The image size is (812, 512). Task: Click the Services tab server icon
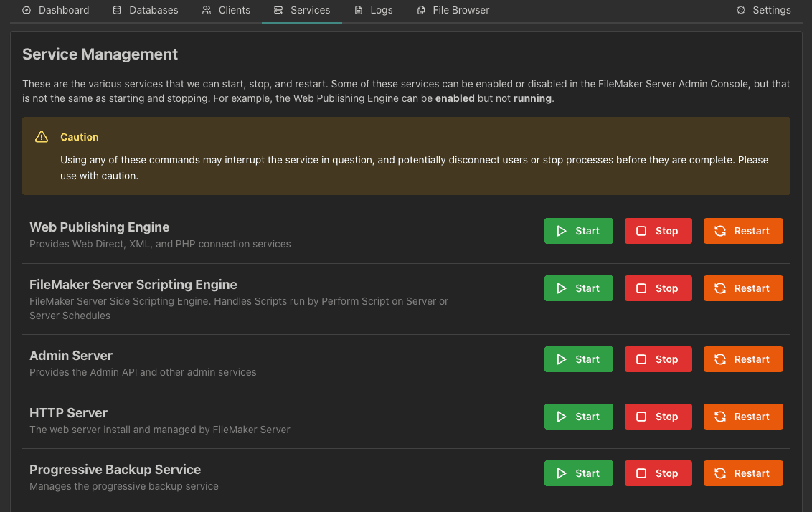point(278,10)
